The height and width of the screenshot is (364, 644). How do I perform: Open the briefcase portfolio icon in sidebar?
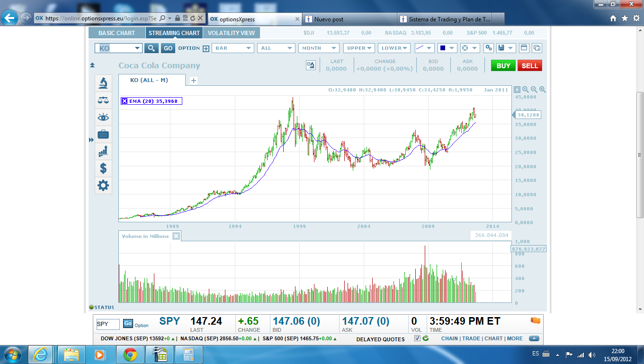coord(103,134)
